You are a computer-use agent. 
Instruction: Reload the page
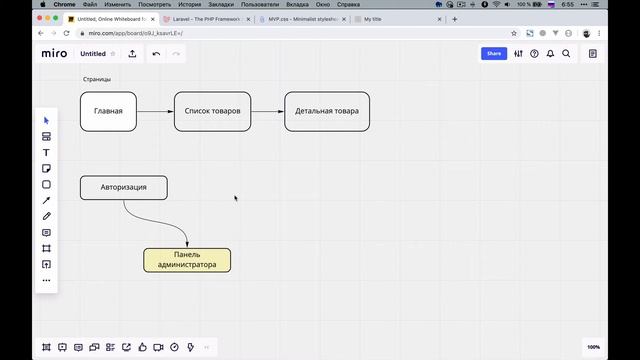67,33
